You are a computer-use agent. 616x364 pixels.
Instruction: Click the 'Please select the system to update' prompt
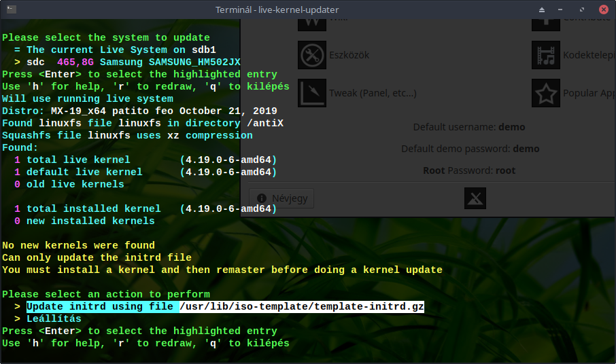point(106,37)
